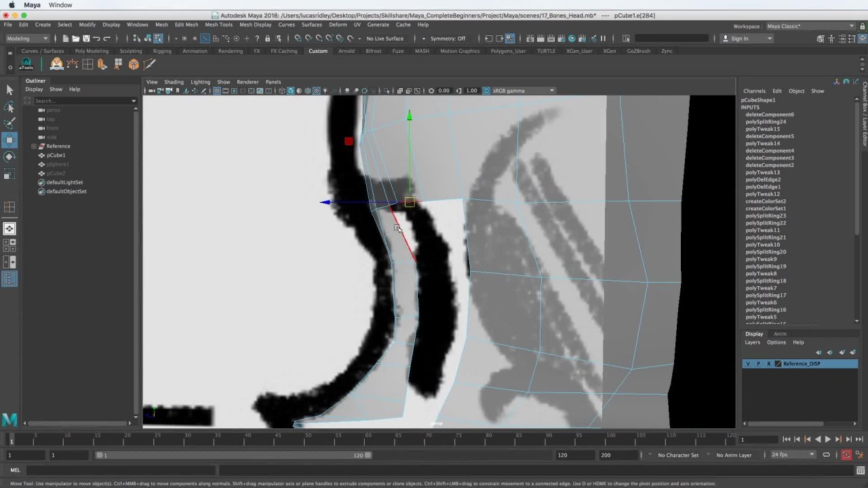Viewport: 868px width, 488px height.
Task: Click the orange cube shelf icon
Action: click(134, 64)
